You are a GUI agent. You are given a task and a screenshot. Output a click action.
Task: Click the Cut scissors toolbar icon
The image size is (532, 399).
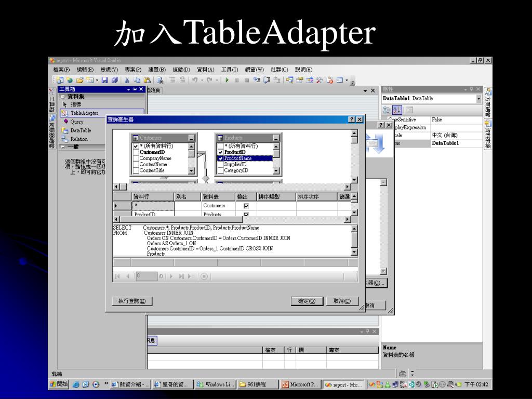click(127, 80)
